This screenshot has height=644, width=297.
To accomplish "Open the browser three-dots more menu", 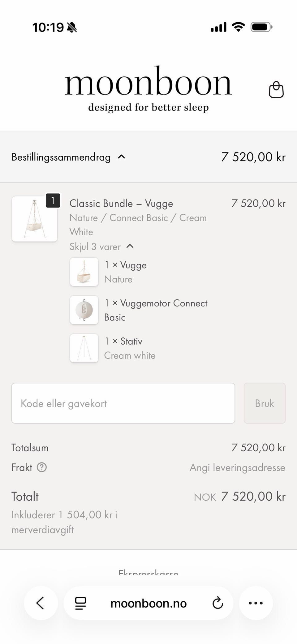I will tap(256, 603).
